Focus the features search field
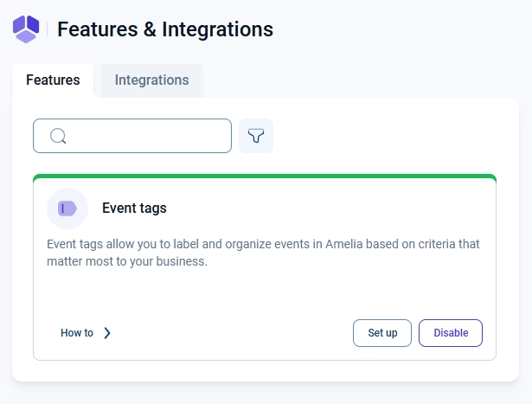 (132, 136)
